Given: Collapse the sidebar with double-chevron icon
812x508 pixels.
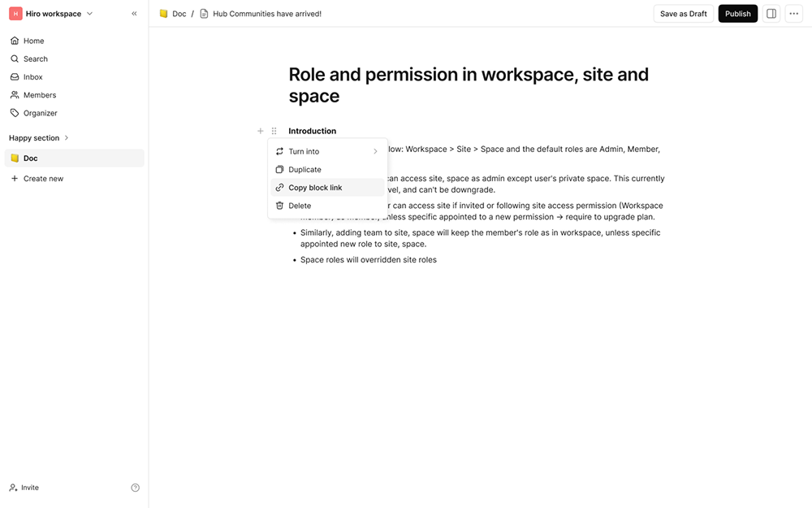Looking at the screenshot, I should point(134,14).
